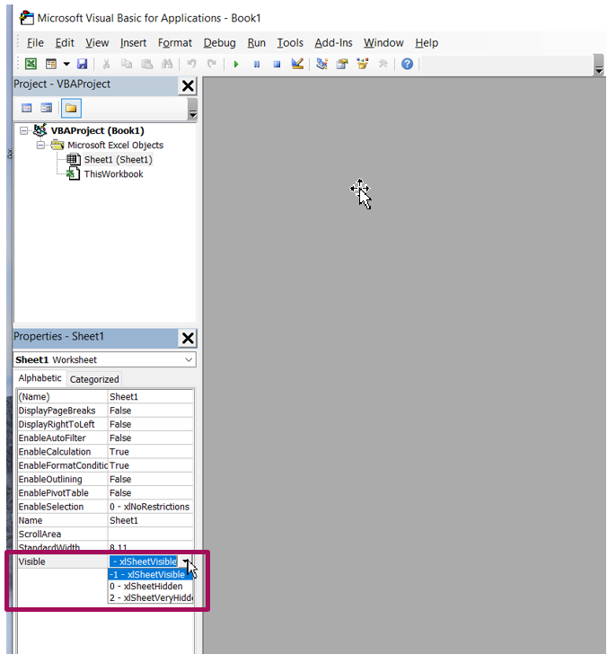Open the Tools menu
The image size is (616, 672).
tap(290, 43)
